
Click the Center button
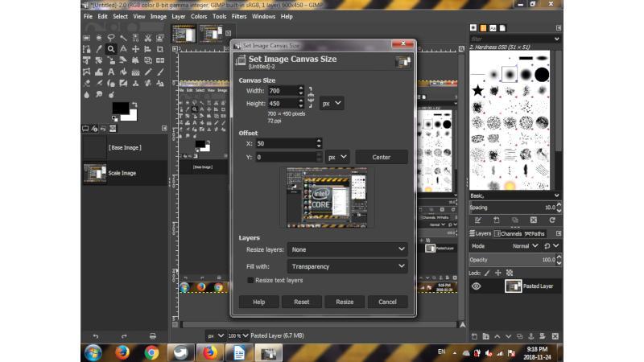point(381,157)
